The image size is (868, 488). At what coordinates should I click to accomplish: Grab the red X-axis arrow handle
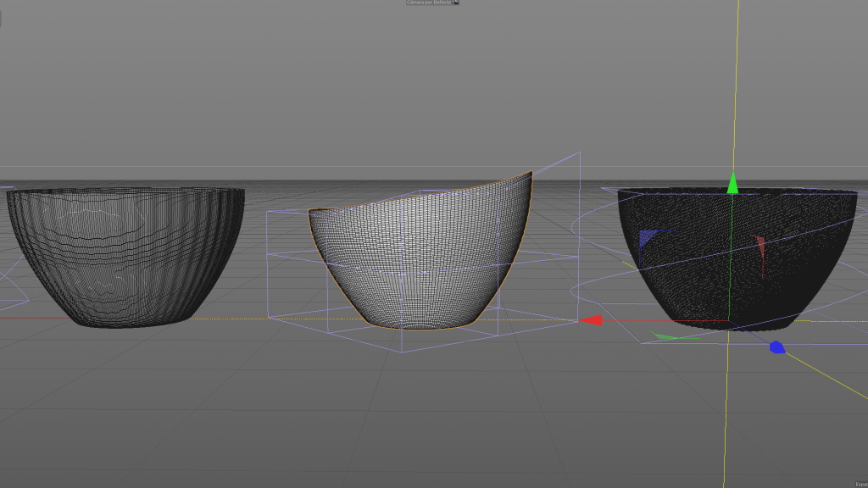[592, 319]
